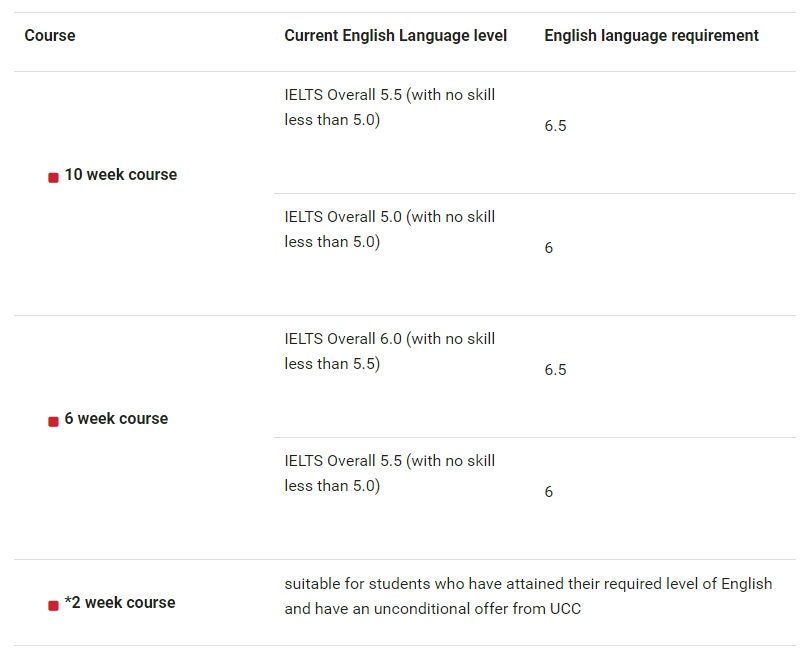Click the "less than 5.5)" skill text

(332, 364)
